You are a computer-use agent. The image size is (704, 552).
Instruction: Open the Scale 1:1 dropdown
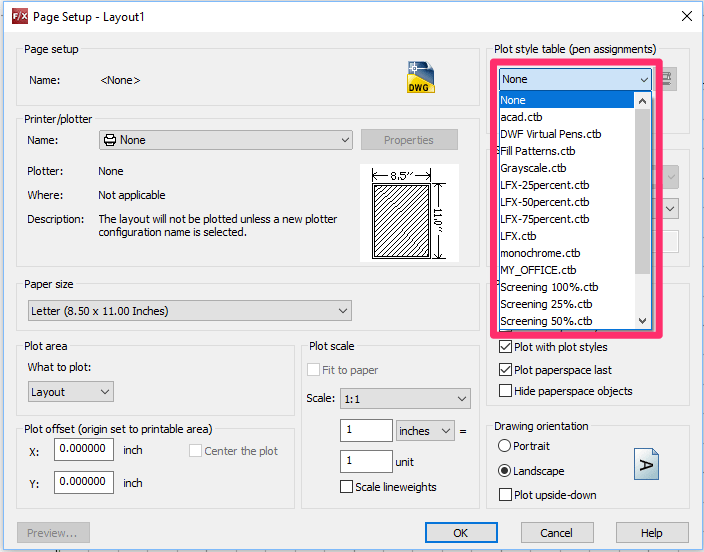[x=405, y=399]
